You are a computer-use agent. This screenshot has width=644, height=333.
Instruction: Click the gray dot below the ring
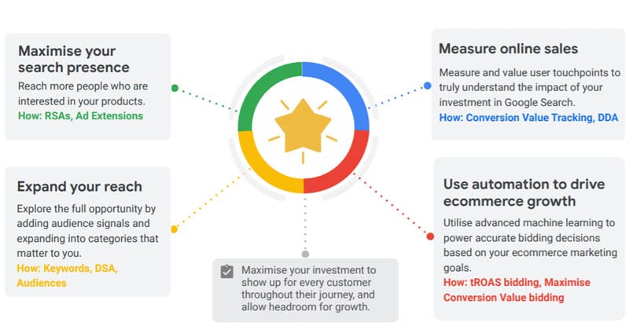pyautogui.click(x=305, y=254)
